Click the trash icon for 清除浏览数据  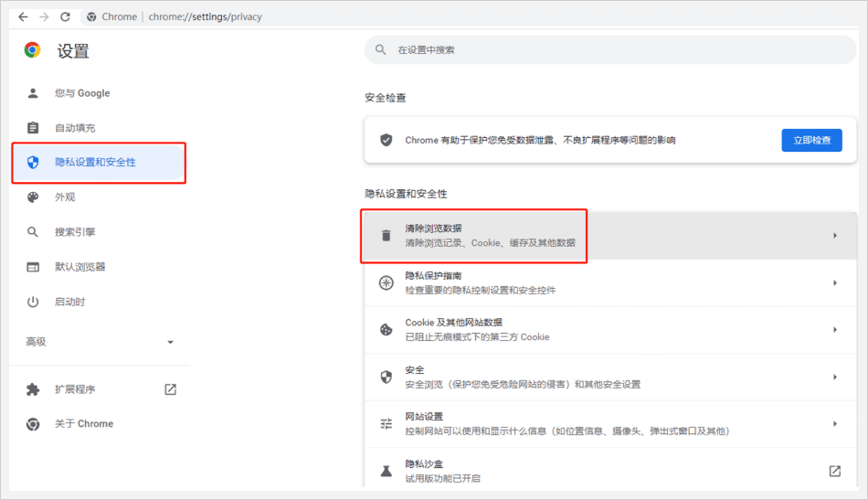pyautogui.click(x=386, y=236)
